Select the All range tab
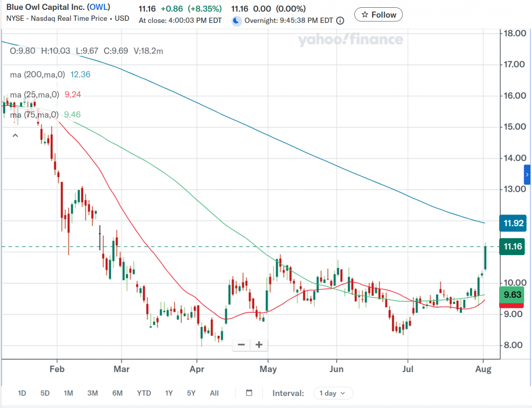 pyautogui.click(x=214, y=393)
